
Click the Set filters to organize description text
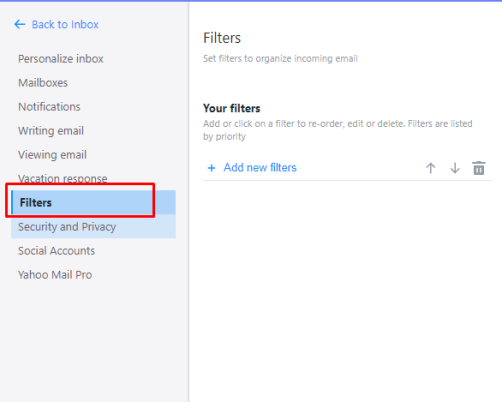[280, 59]
